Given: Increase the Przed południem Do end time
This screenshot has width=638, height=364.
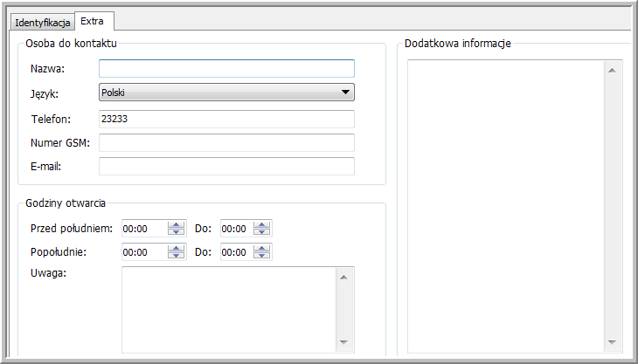Looking at the screenshot, I should (262, 224).
